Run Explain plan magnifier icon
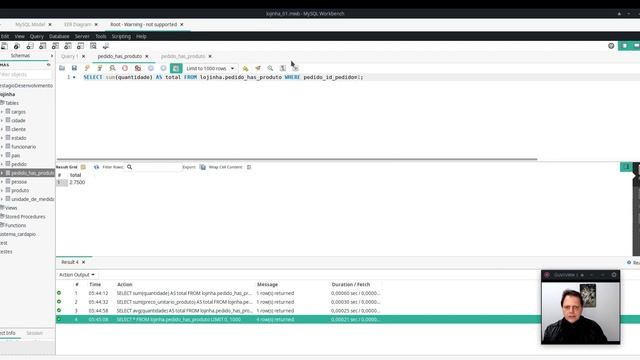Image resolution: width=640 pixels, height=360 pixels. pos(112,68)
